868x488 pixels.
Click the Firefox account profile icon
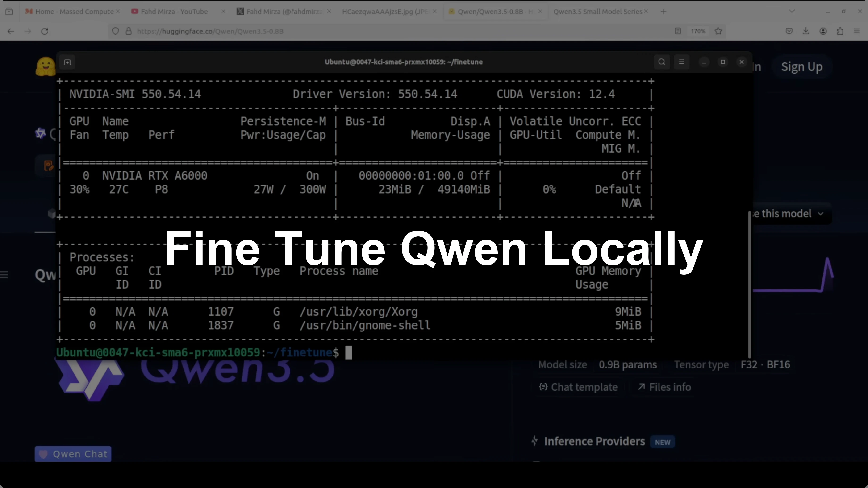[823, 31]
